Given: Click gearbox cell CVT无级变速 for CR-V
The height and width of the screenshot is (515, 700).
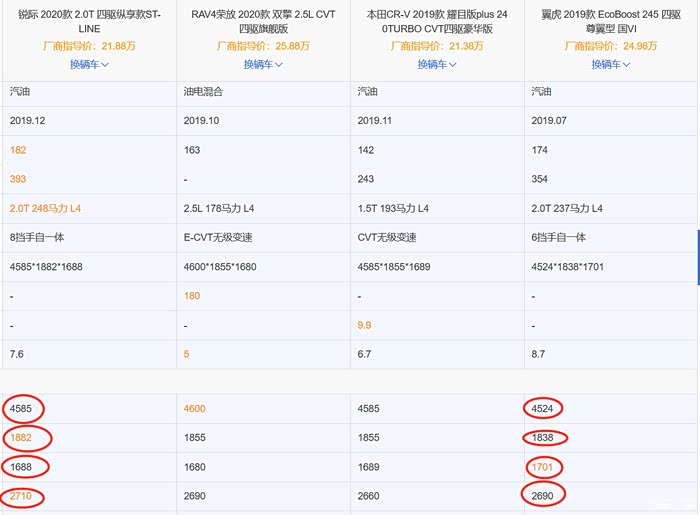Looking at the screenshot, I should point(387,237).
